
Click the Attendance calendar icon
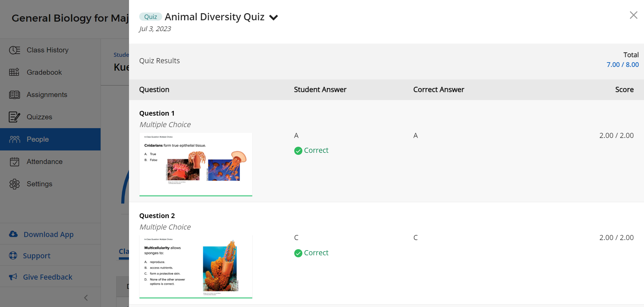pos(15,162)
